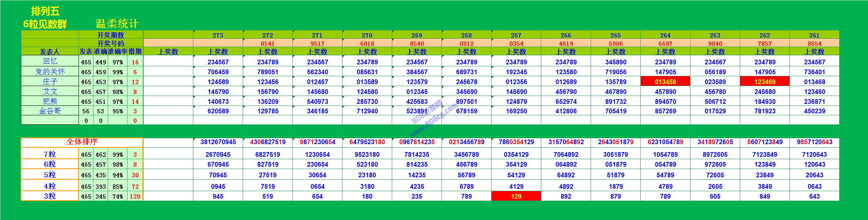
Task: Click the 温柔统计 title text
Action: (117, 24)
